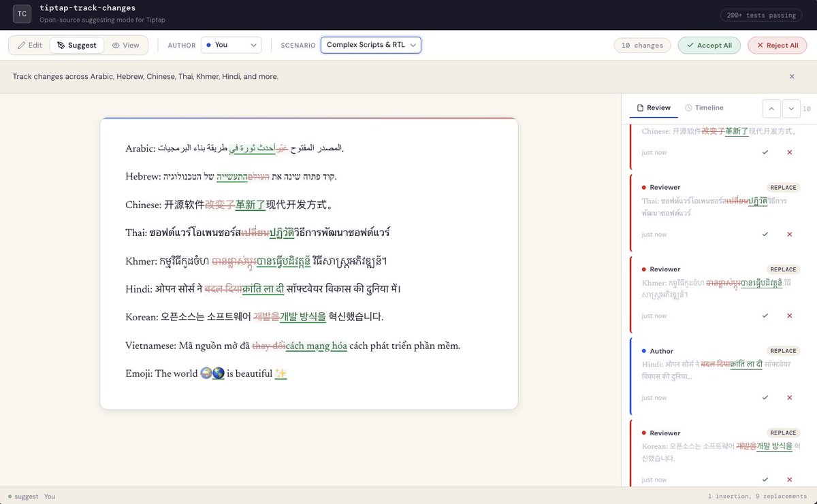Click the Review document icon

640,108
